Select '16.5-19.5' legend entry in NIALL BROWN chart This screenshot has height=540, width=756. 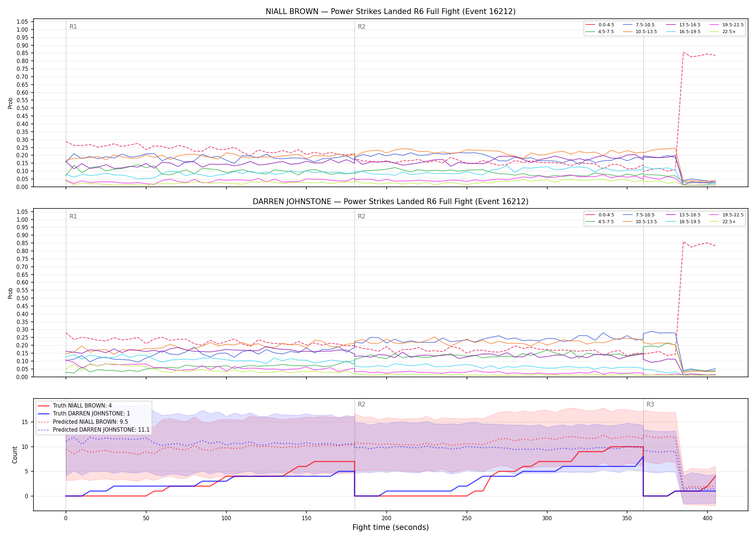pyautogui.click(x=684, y=32)
